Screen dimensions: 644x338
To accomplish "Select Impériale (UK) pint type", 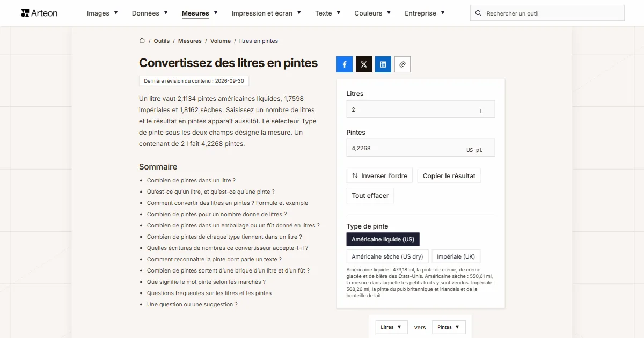I will [456, 256].
